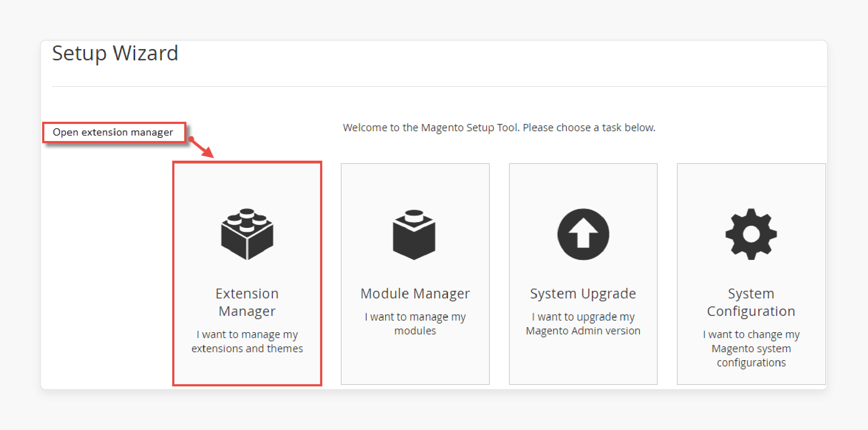Screen dimensions: 868x430
Task: Click the Welcome to the Magento Setup Tool message
Action: click(499, 128)
